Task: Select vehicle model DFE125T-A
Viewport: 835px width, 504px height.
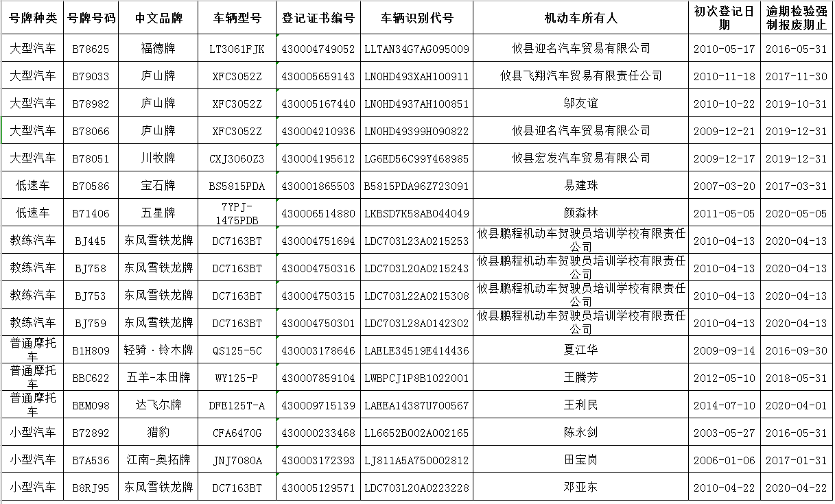Action: 237,405
